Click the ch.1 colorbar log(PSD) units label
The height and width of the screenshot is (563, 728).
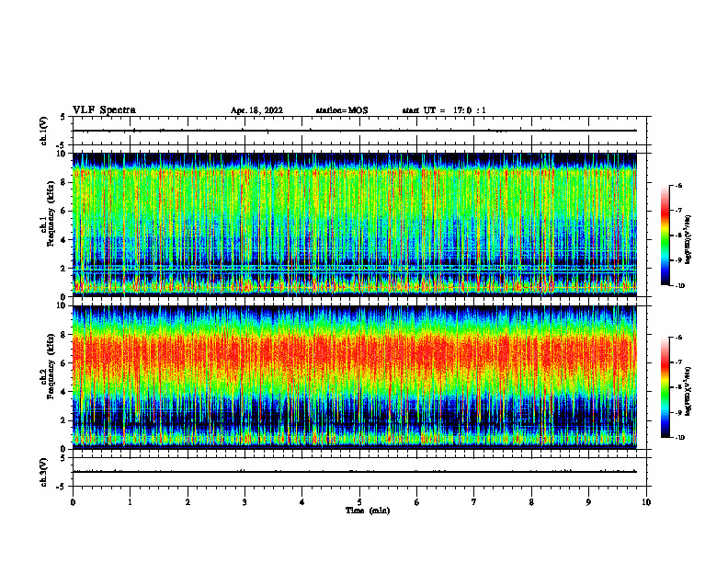click(688, 240)
